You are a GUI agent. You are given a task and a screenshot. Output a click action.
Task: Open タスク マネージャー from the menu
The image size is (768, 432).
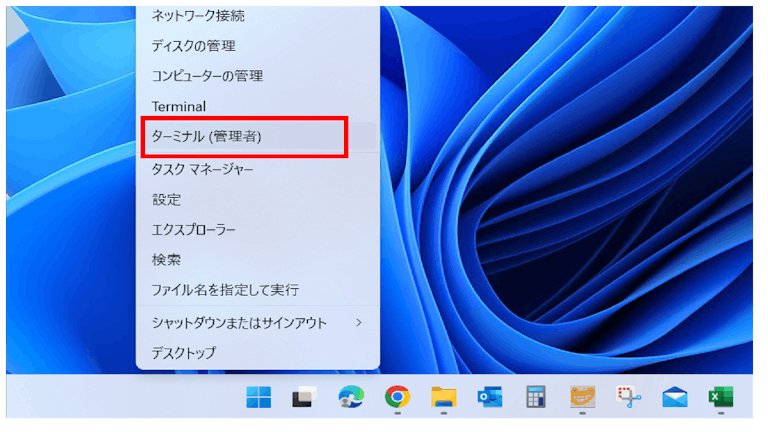258,169
